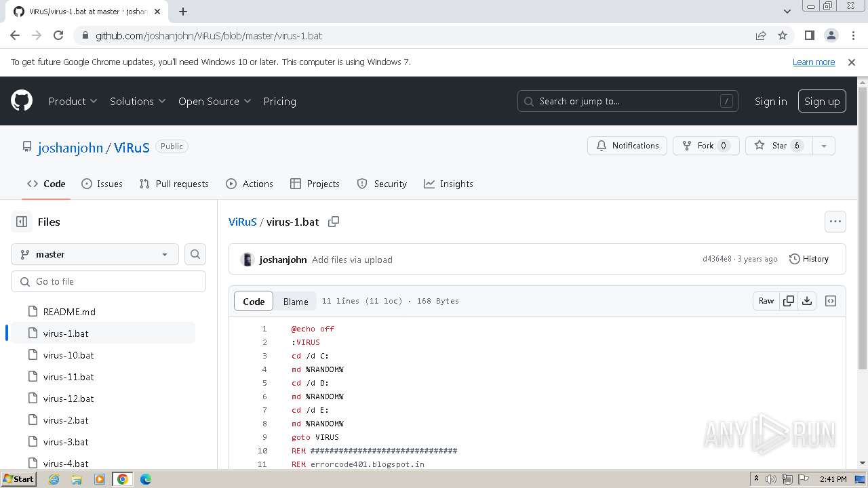Image resolution: width=868 pixels, height=488 pixels.
Task: Copy raw file contents icon
Action: (789, 301)
